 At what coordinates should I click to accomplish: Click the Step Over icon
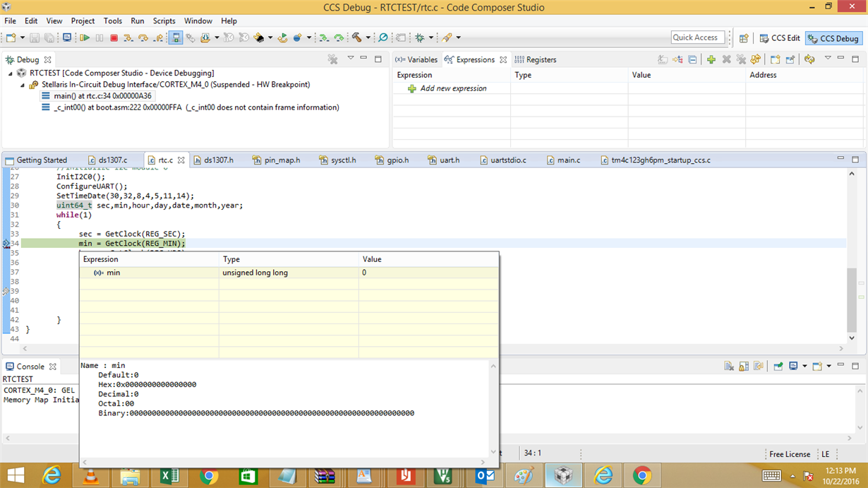[x=143, y=37]
